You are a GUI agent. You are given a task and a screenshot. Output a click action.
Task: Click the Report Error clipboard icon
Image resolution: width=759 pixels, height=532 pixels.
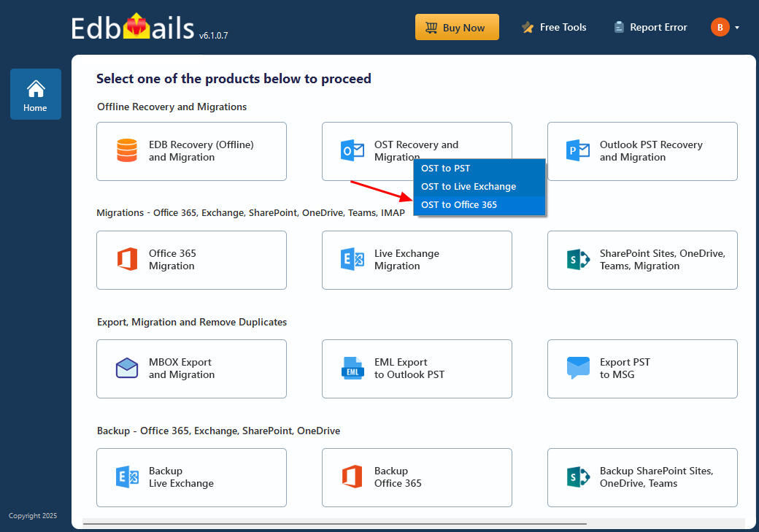(x=619, y=27)
